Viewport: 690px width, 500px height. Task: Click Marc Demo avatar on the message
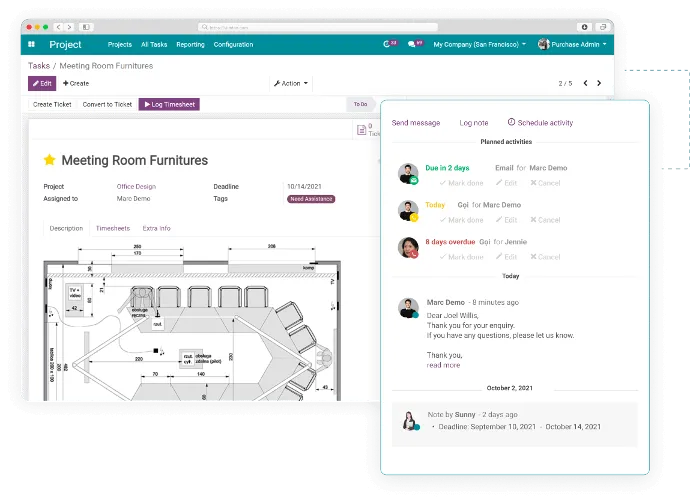pos(408,308)
